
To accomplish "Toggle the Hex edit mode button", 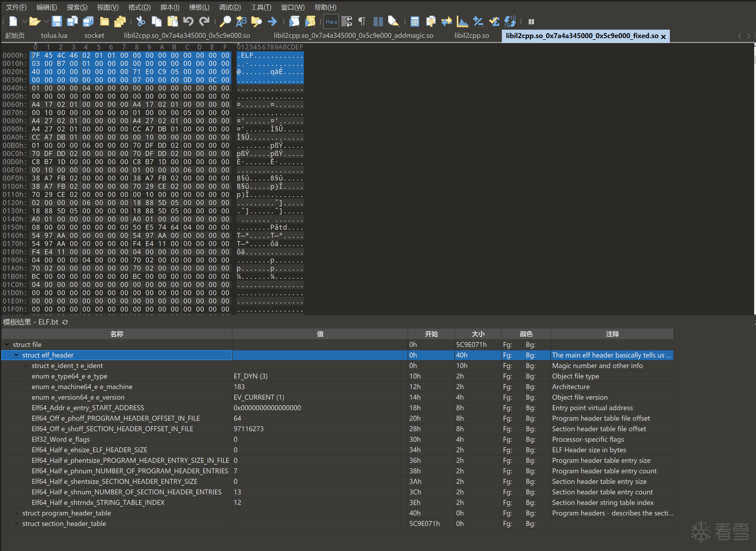I will pyautogui.click(x=331, y=22).
